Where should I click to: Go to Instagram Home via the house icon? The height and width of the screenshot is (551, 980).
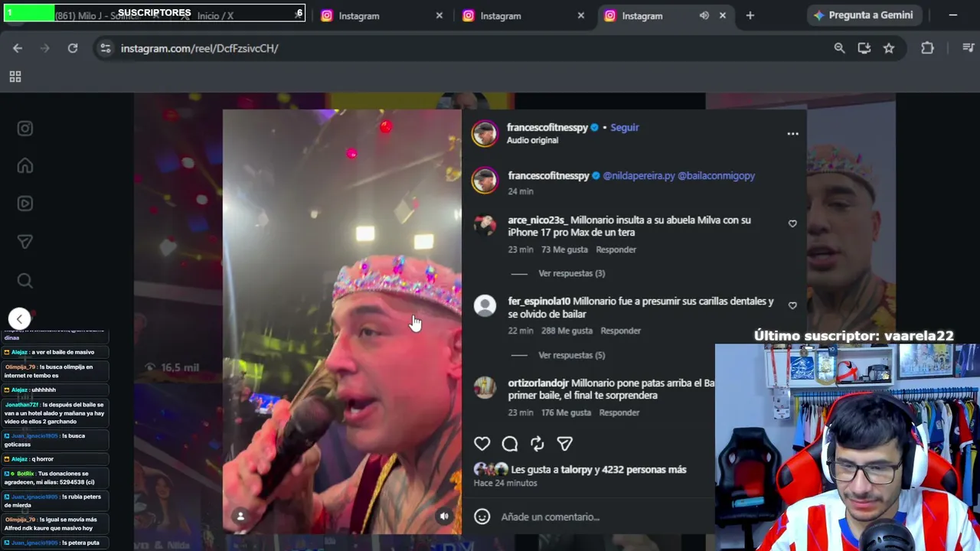(25, 166)
